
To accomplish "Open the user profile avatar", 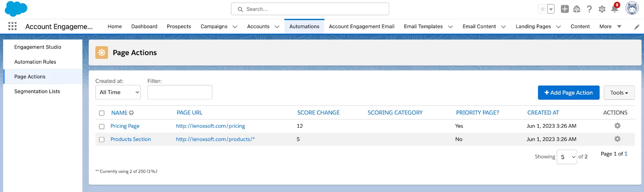I will [x=632, y=8].
